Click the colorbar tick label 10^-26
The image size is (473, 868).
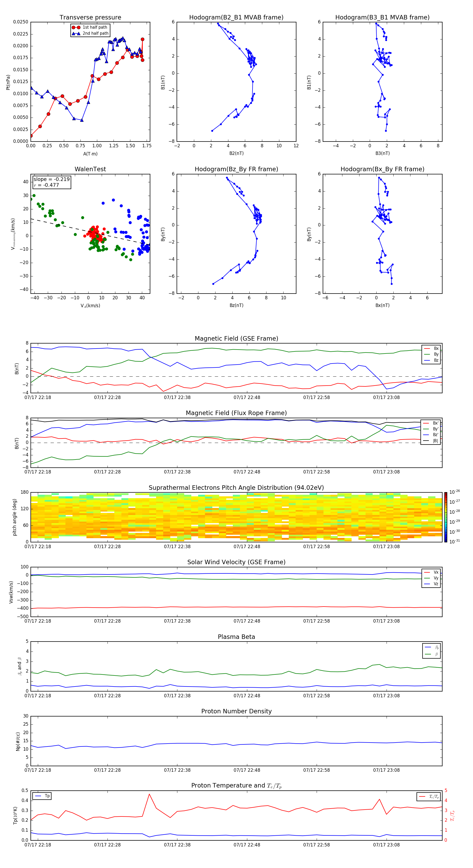[455, 492]
